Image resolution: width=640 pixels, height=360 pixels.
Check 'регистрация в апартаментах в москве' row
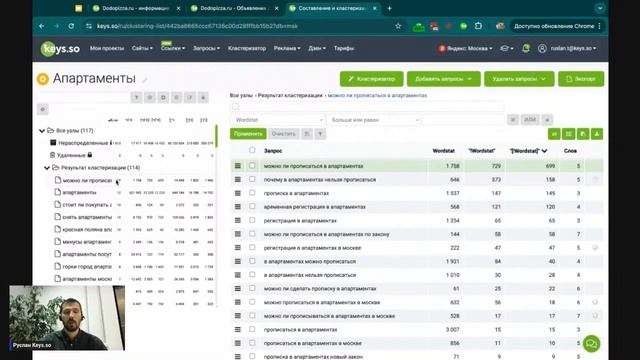click(252, 247)
